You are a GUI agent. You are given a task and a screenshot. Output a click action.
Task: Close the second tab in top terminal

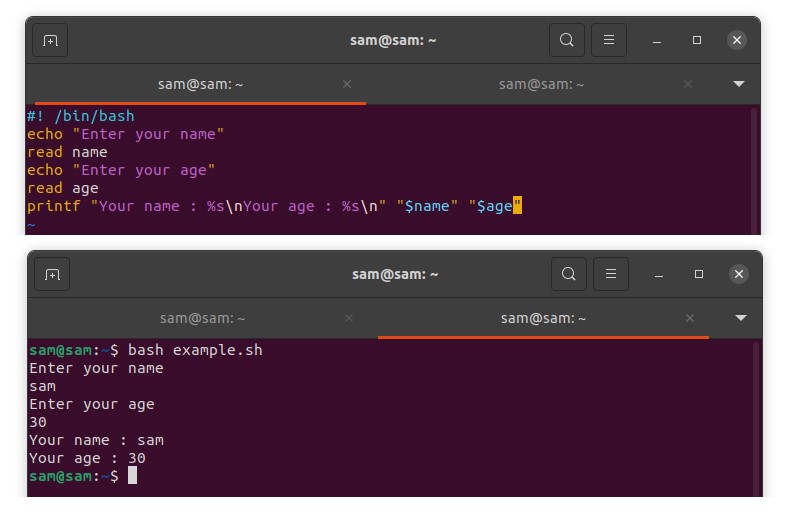688,85
